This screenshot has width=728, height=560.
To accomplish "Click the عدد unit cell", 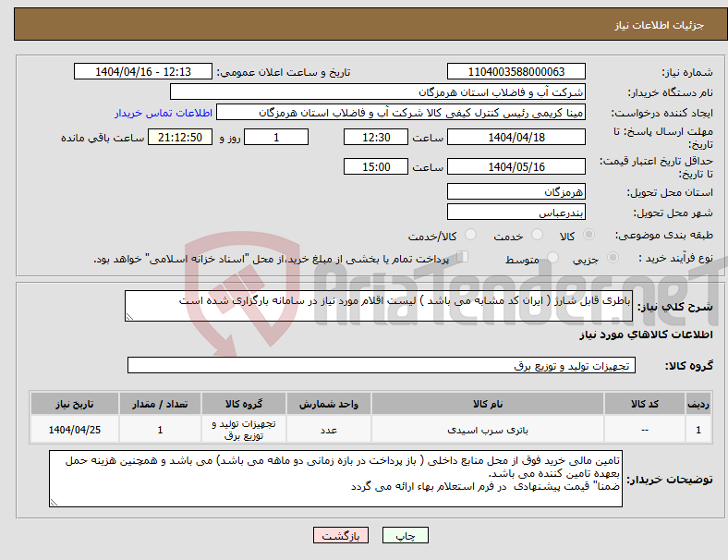I will [x=329, y=430].
